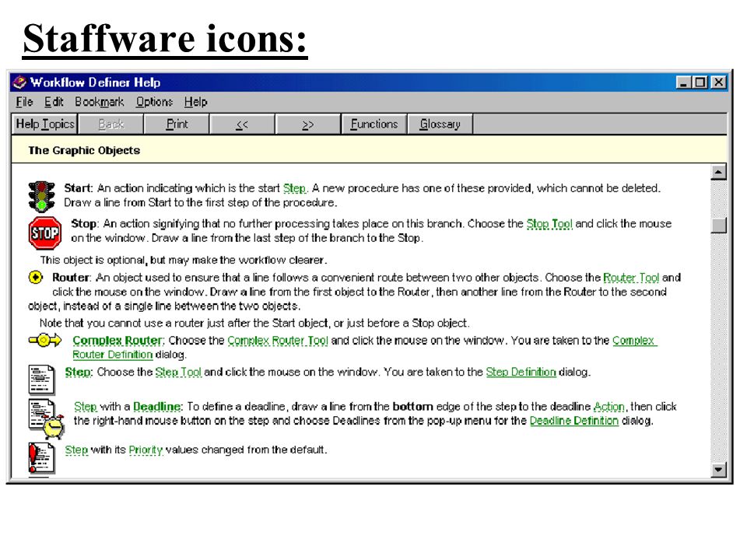Open the File menu
The height and width of the screenshot is (560, 747).
pos(24,102)
